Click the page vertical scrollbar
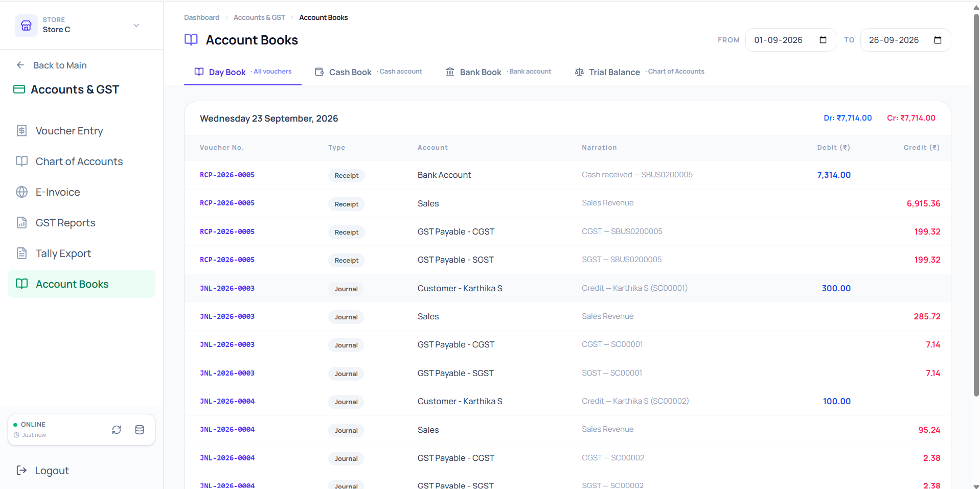980x489 pixels. (x=976, y=204)
